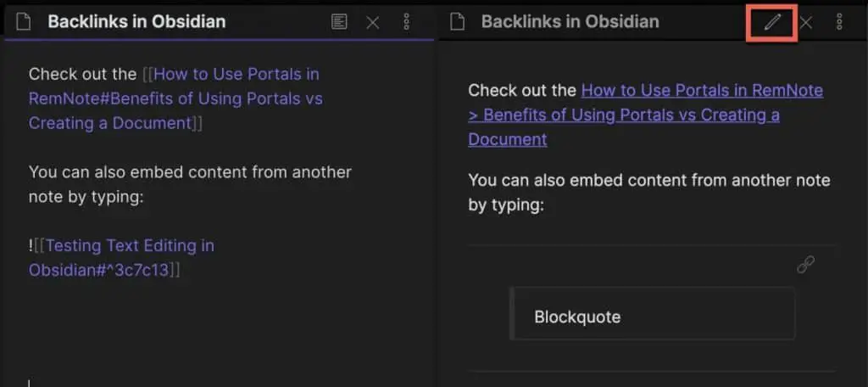Place cursor in 'You can also embed' editor text
The image size is (868, 387).
coord(190,184)
